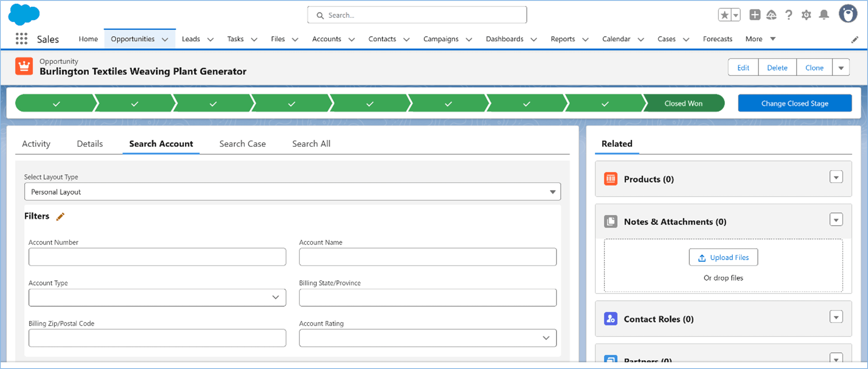Open the Search All tab
The width and height of the screenshot is (868, 369).
(311, 144)
